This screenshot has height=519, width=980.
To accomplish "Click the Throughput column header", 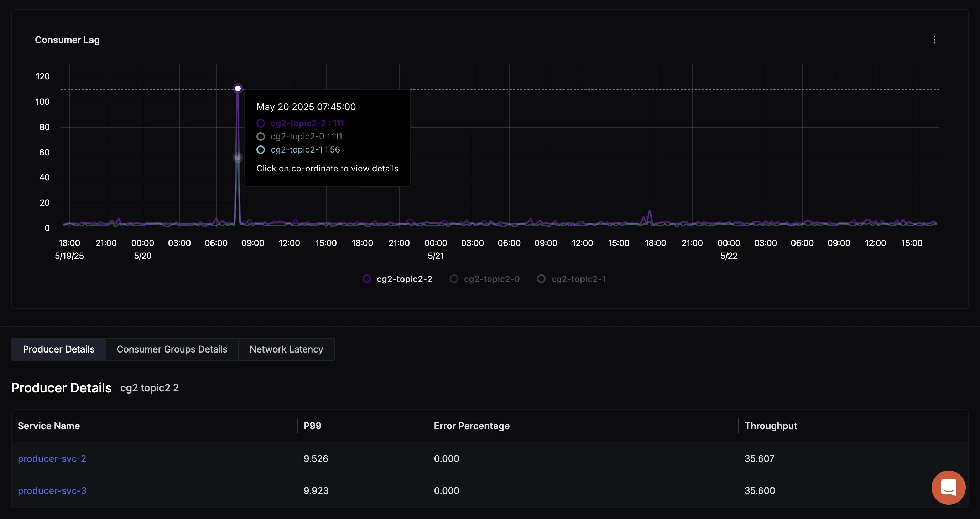I will [770, 426].
